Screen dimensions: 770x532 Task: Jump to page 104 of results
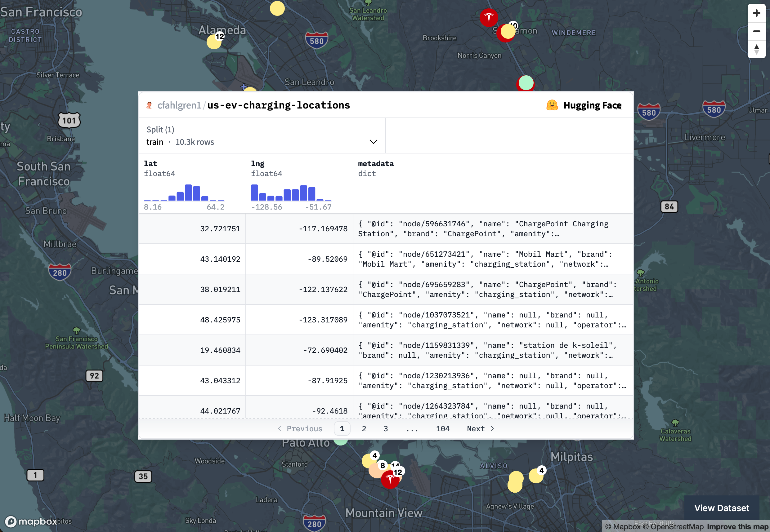point(442,429)
